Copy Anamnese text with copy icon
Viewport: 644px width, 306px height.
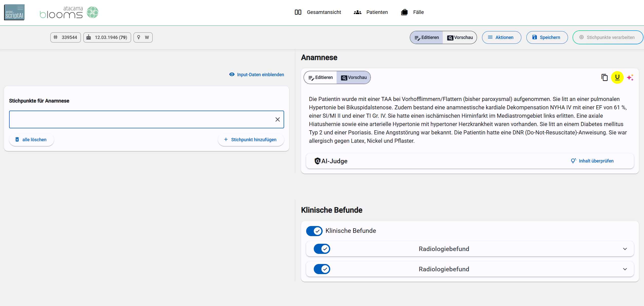click(604, 77)
